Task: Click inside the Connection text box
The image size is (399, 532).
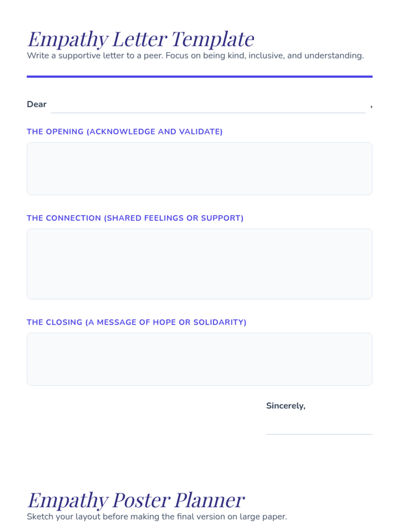Action: point(199,264)
